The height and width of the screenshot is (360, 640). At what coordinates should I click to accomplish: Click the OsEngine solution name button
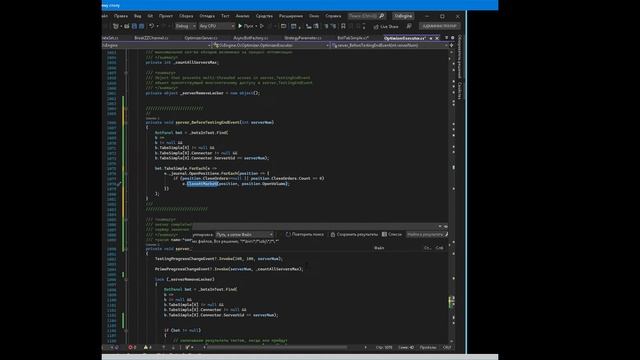click(x=403, y=16)
